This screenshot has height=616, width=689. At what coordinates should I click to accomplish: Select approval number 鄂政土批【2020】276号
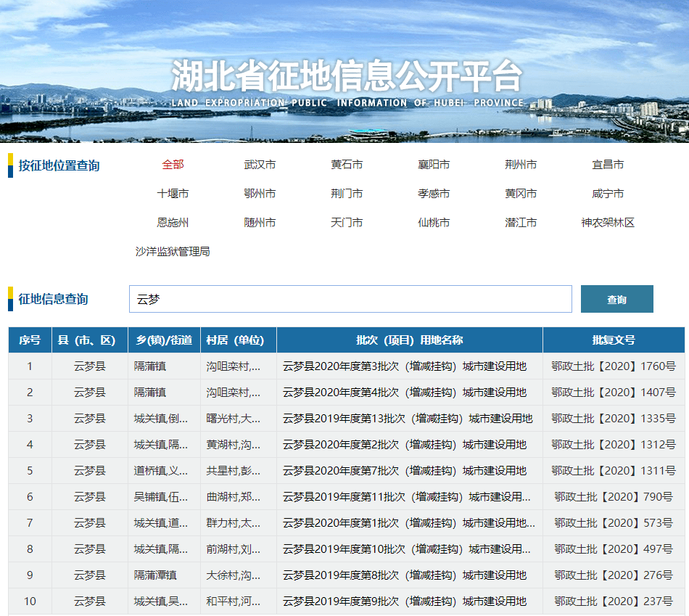pos(614,575)
